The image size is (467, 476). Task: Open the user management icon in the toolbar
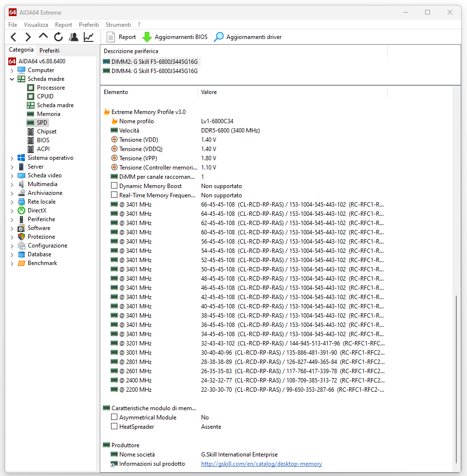[74, 37]
